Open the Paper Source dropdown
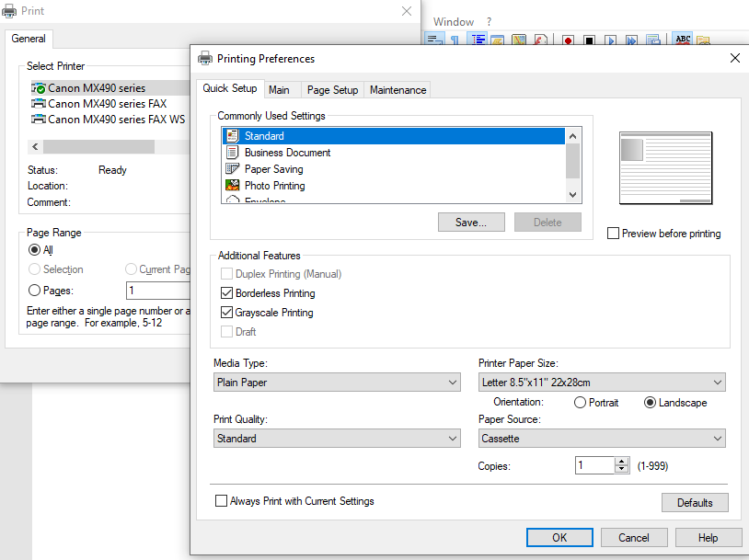This screenshot has height=560, width=749. point(602,439)
